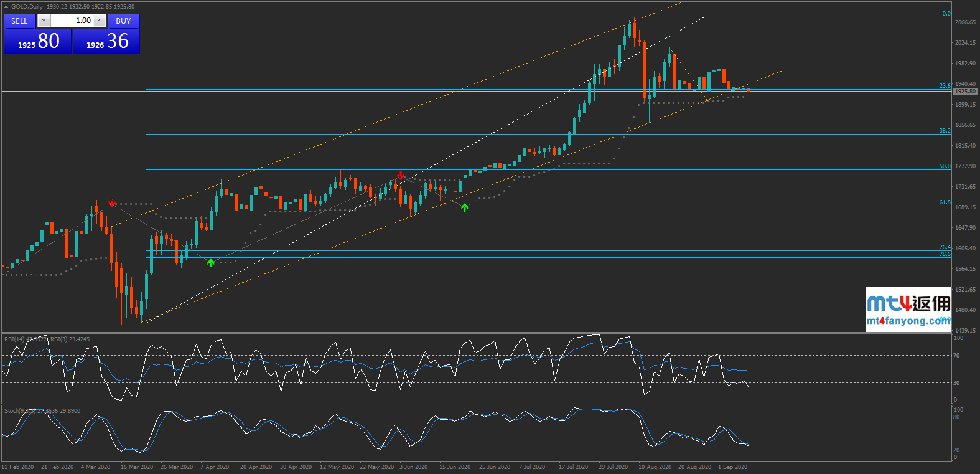Screen dimensions: 980x474
Task: Select the red down arrow near 4 Mar 2020
Action: click(112, 203)
